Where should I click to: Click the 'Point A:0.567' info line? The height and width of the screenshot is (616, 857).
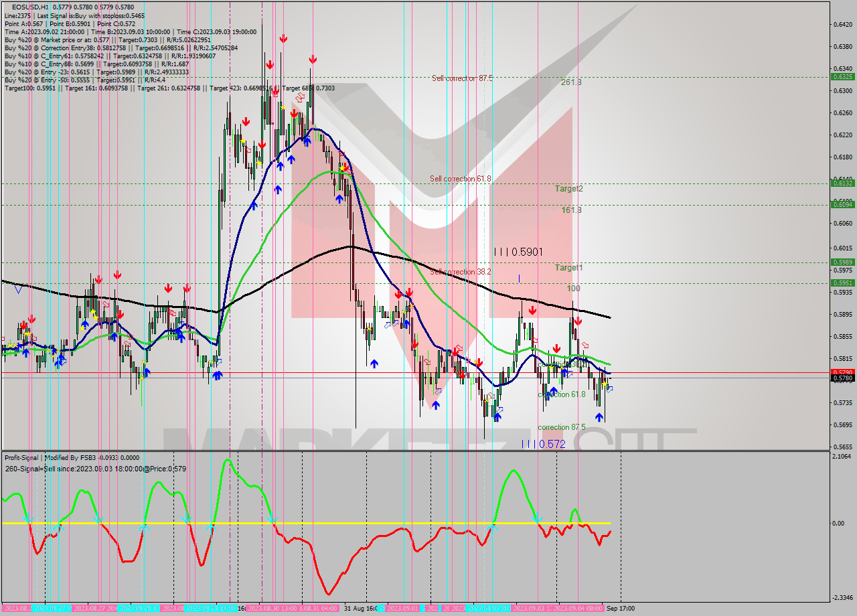pyautogui.click(x=70, y=23)
